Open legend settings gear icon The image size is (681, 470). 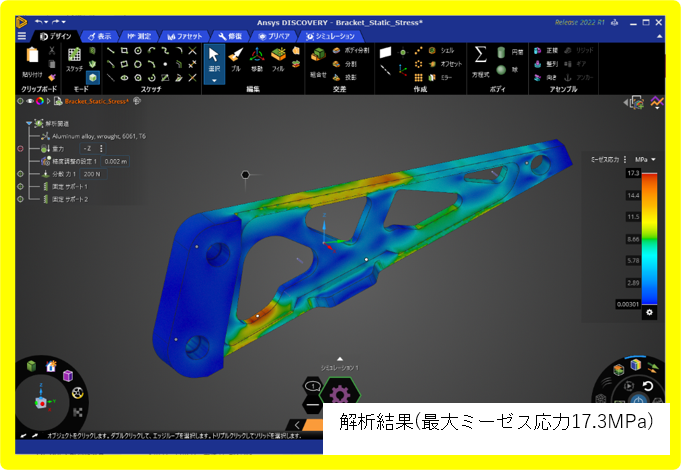[649, 312]
